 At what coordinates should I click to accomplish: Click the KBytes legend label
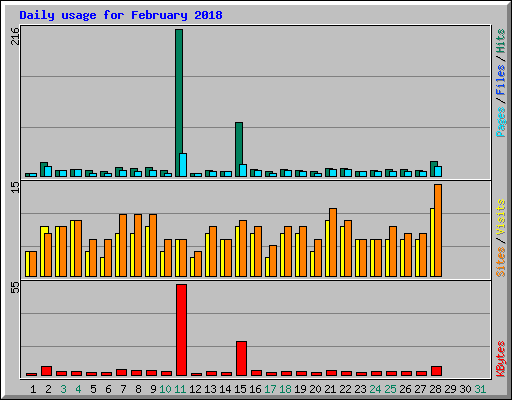tap(501, 359)
